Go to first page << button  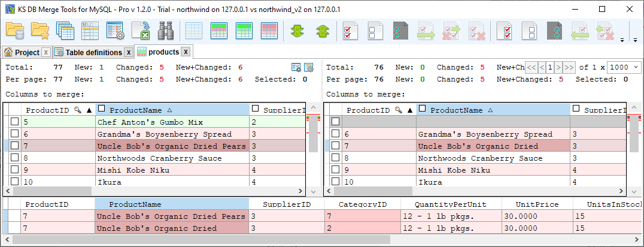(x=531, y=67)
